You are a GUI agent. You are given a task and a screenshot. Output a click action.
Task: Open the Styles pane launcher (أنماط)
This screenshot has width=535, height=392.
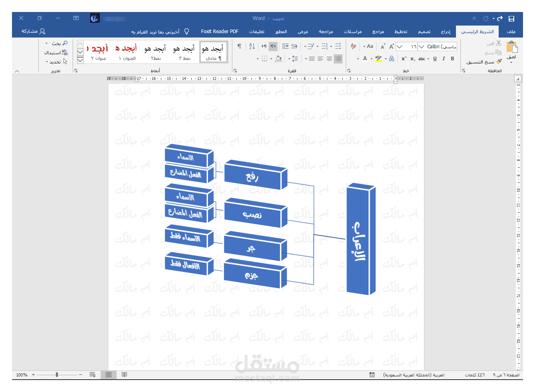76,71
